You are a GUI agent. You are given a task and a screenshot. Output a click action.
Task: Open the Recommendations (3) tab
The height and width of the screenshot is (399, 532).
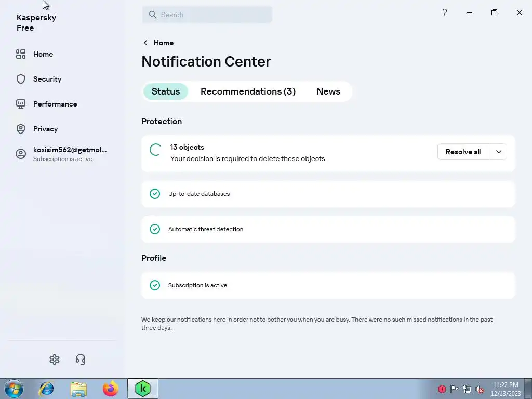tap(248, 91)
